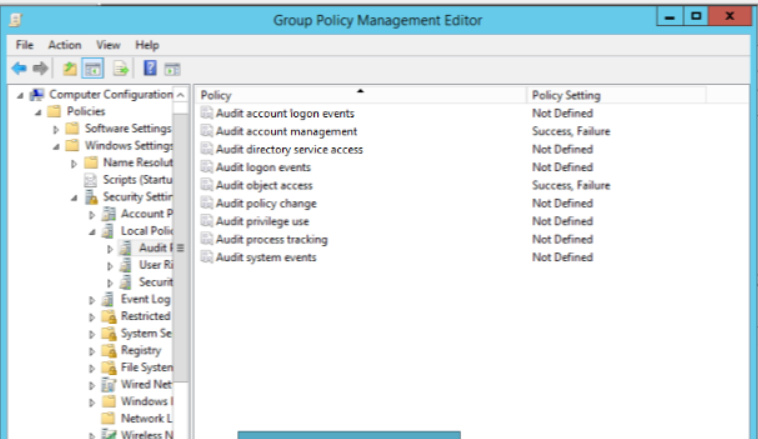Click the Registry locked folder icon
This screenshot has width=758, height=439.
[x=109, y=351]
